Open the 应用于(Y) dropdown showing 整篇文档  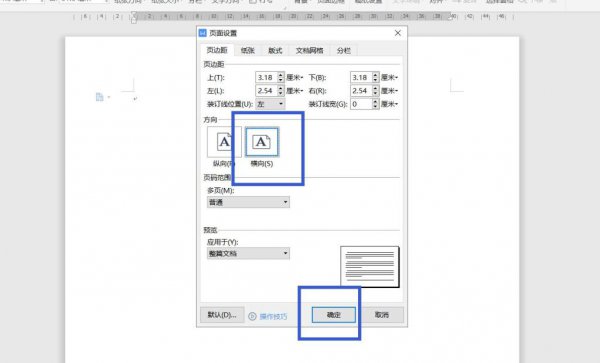[248, 253]
